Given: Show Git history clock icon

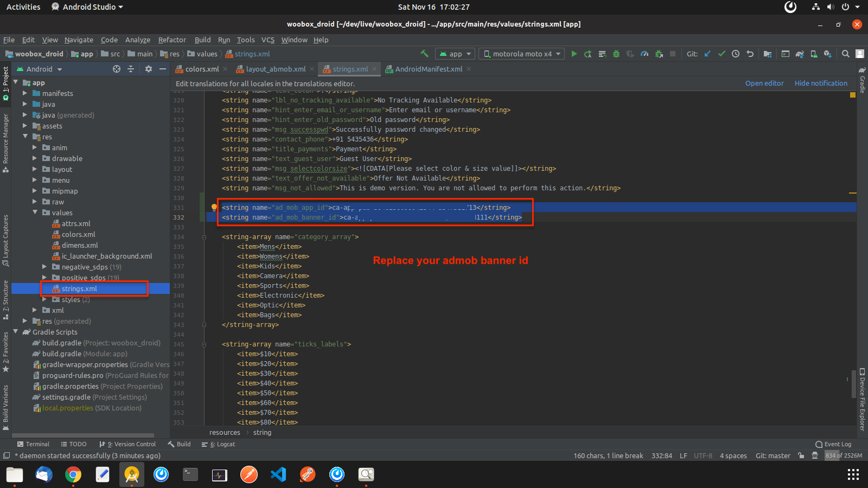Looking at the screenshot, I should coord(736,54).
